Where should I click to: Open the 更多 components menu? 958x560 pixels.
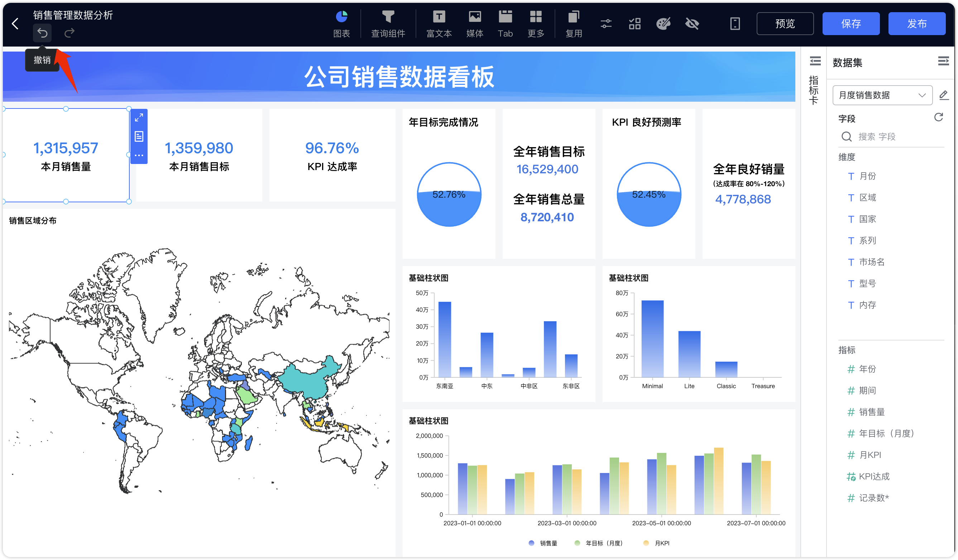click(536, 24)
